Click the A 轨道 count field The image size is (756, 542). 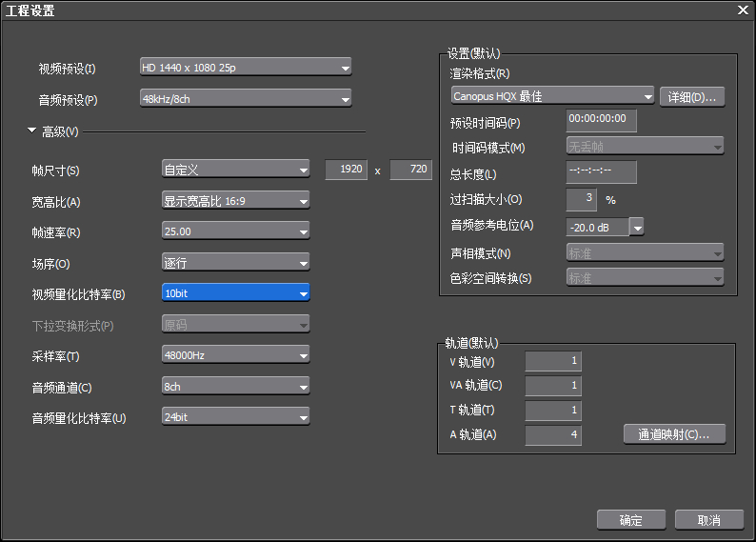point(553,435)
